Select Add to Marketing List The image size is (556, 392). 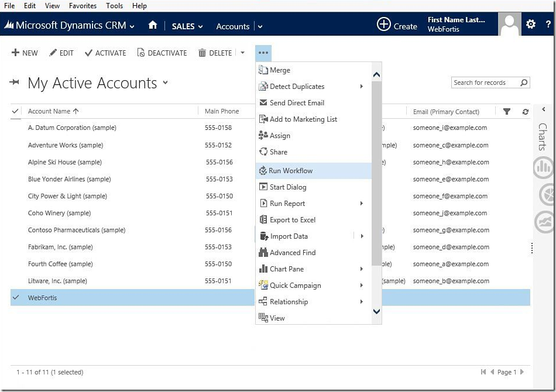pos(314,119)
